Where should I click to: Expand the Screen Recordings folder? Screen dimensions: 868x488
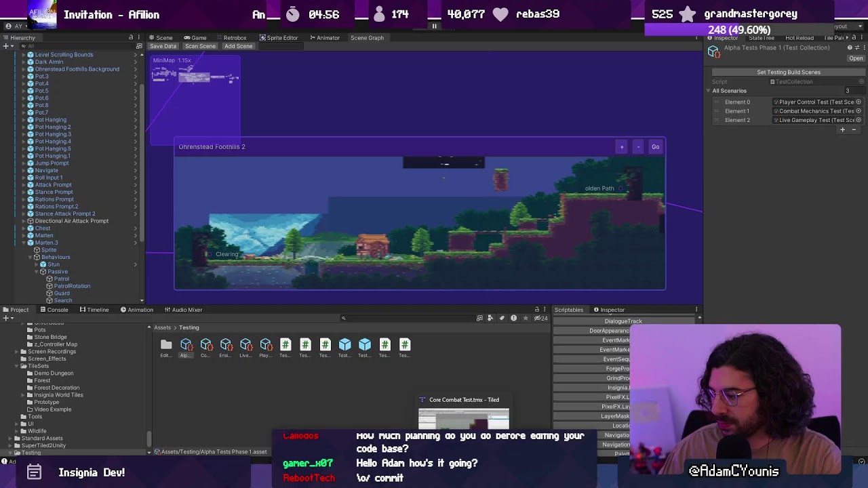[17, 352]
